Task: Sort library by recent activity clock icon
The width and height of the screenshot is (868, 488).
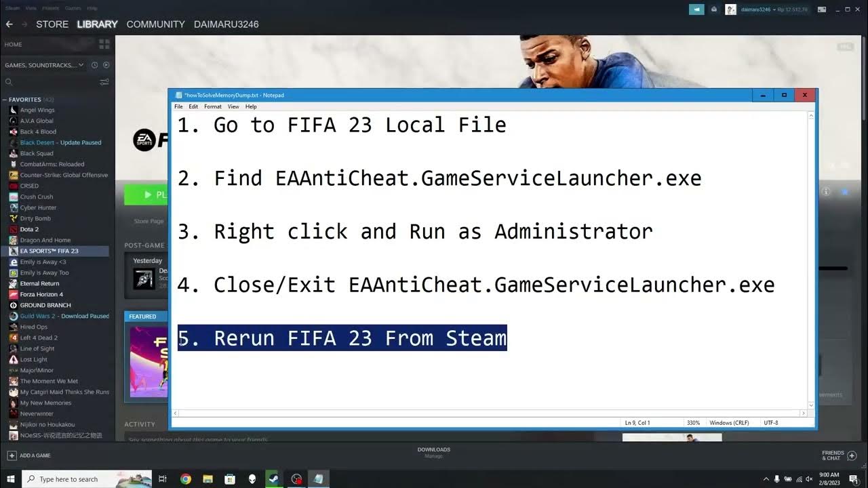Action: point(95,65)
